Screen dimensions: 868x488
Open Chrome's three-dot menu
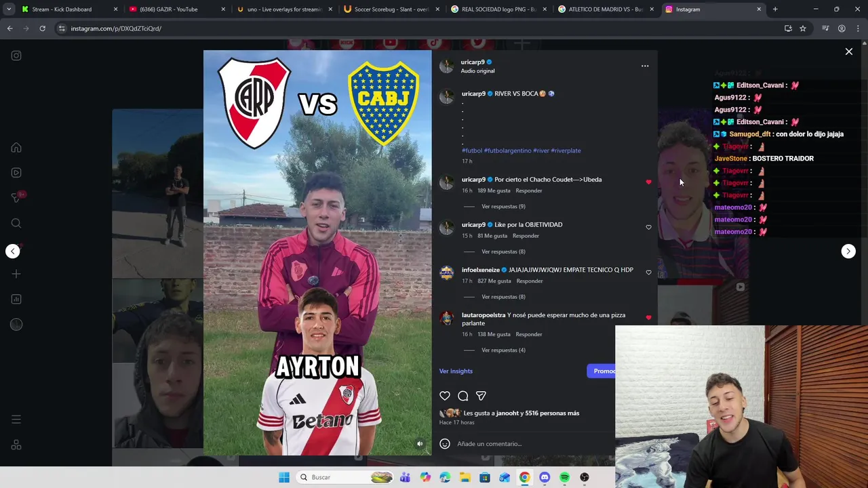pyautogui.click(x=858, y=28)
